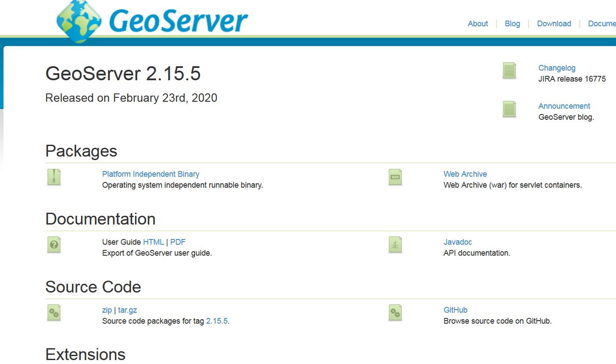Open the Javadoc link
This screenshot has width=616, height=364.
click(x=458, y=242)
